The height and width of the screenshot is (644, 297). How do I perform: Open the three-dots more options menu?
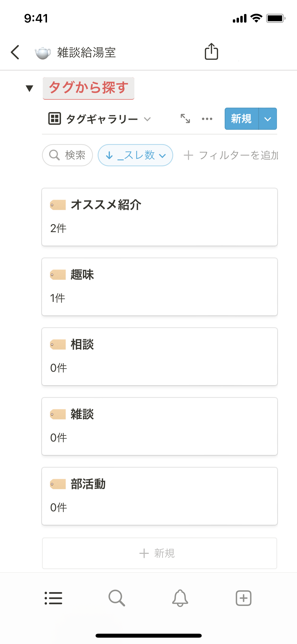point(207,119)
